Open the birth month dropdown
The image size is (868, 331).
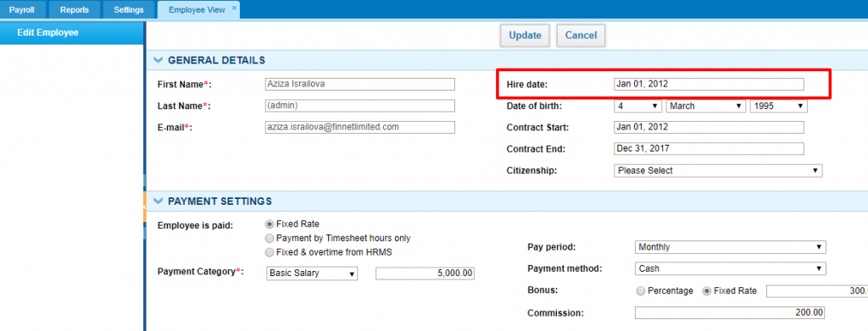[706, 106]
